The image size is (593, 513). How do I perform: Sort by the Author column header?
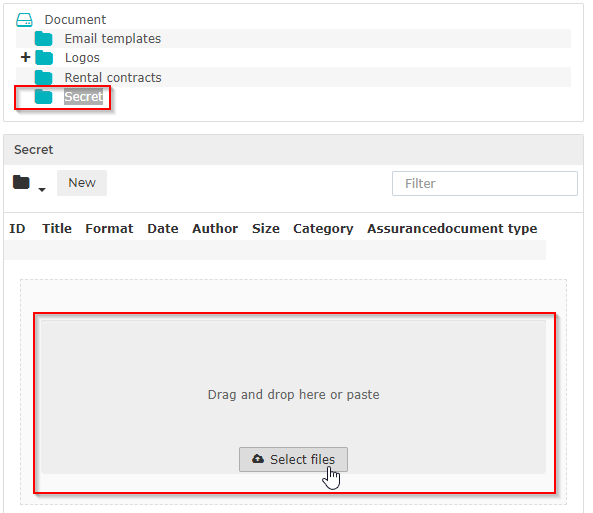tap(215, 229)
